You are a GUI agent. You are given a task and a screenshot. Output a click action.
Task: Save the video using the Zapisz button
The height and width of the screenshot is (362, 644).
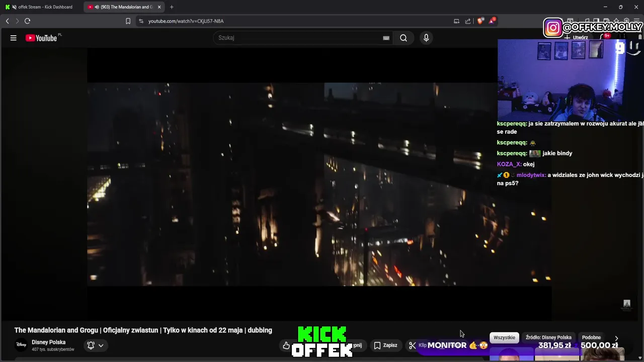[386, 345]
